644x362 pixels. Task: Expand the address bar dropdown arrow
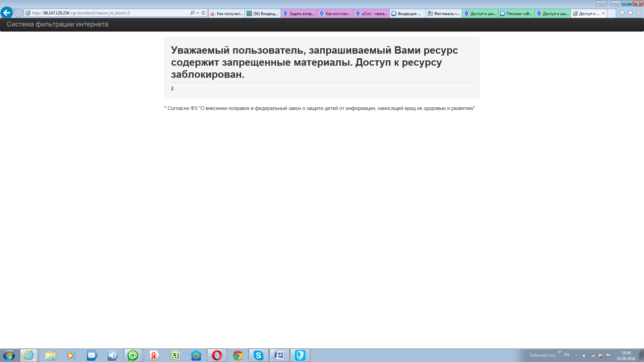[x=198, y=13]
